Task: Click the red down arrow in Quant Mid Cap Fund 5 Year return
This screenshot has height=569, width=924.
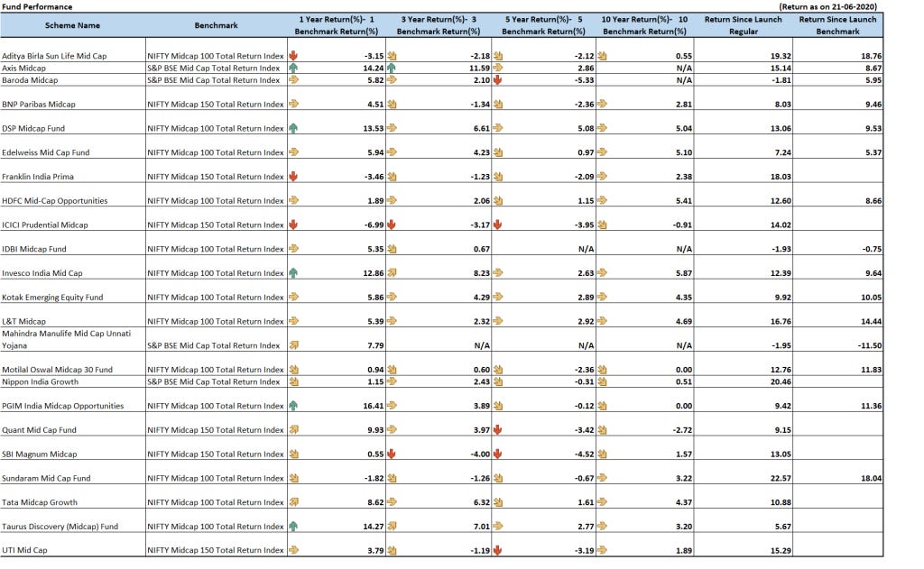Action: [x=498, y=429]
